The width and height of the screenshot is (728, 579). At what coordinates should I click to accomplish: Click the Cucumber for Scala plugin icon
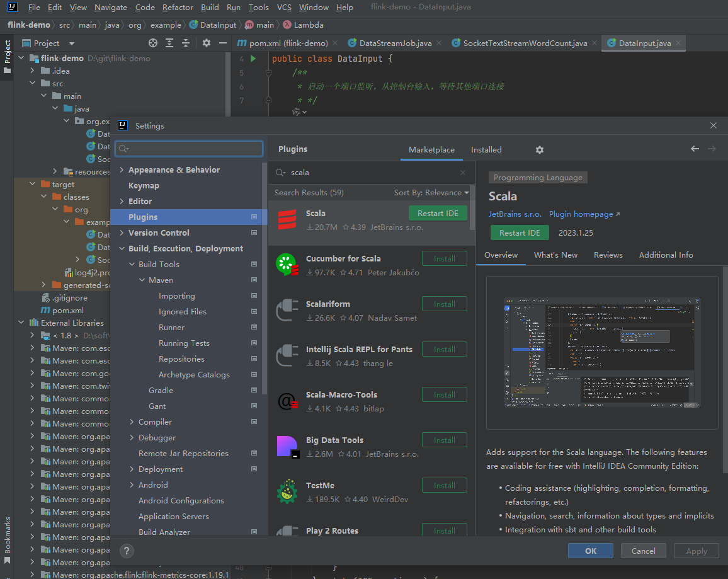pyautogui.click(x=287, y=265)
